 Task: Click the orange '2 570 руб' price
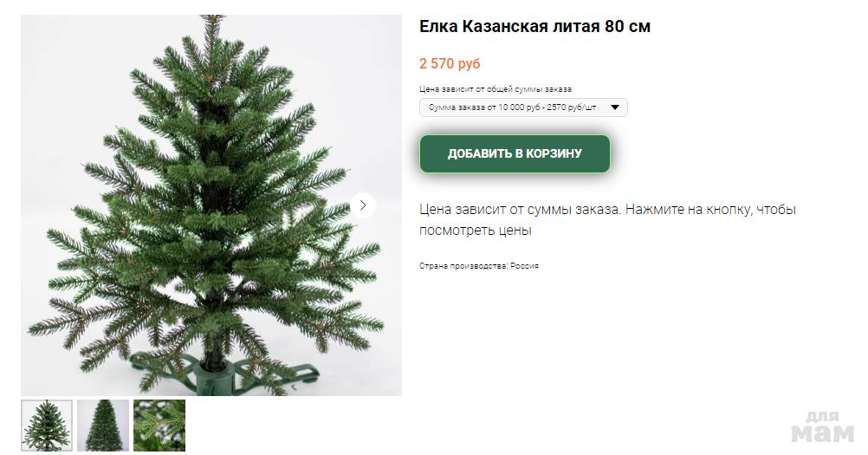click(x=450, y=63)
